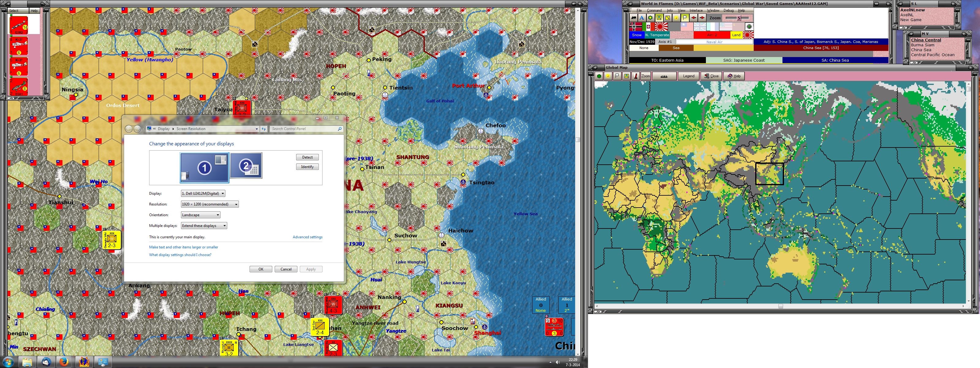Click the blue letter A toolbar icon
Screen dimensions: 980x368
click(642, 18)
